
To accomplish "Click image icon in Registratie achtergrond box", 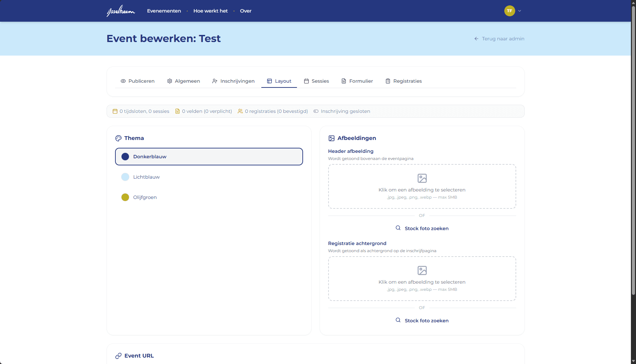I will 422,270.
